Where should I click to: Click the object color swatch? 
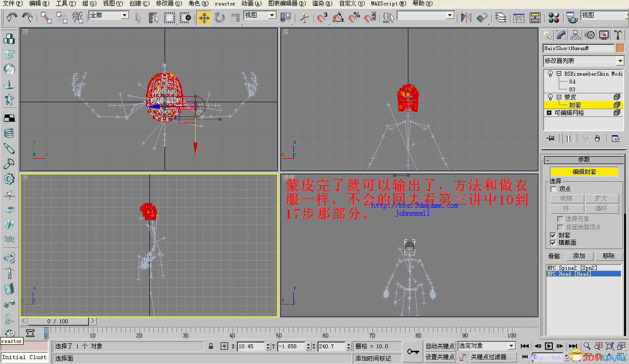620,48
